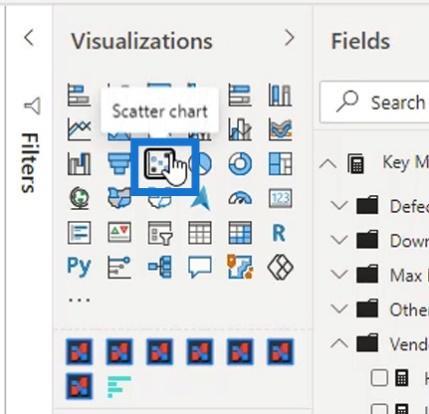The image size is (429, 414).
Task: Open Get more visuals ellipsis
Action: (x=79, y=300)
